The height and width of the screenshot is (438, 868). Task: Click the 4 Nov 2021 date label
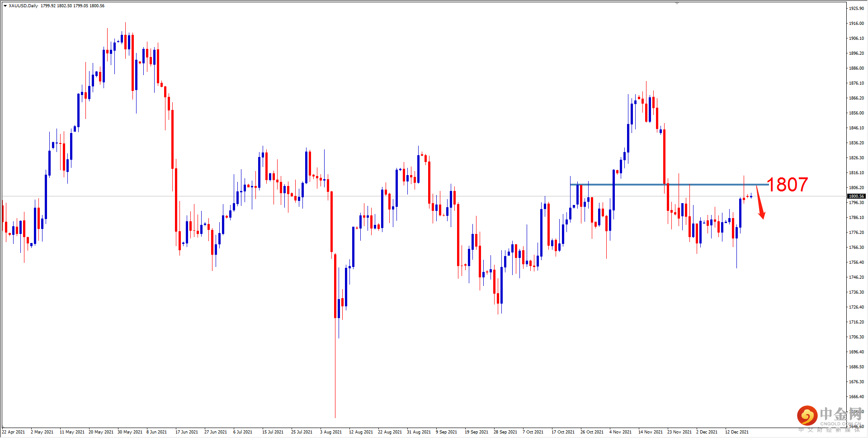[620, 432]
